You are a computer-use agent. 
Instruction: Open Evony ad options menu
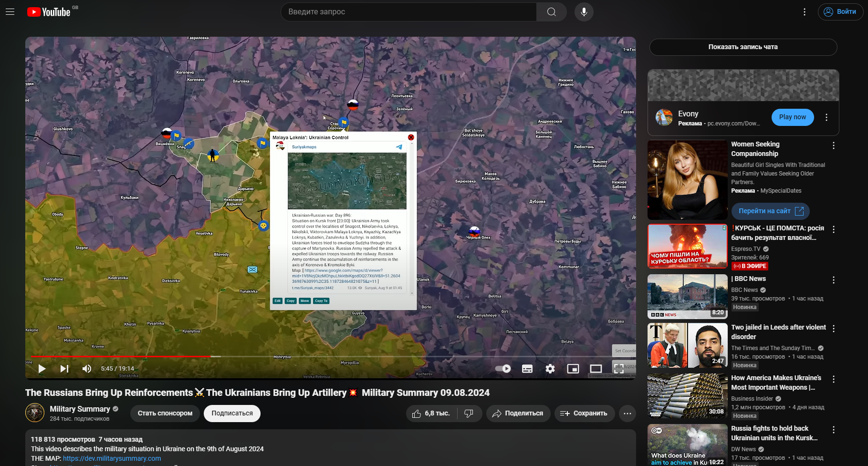[826, 117]
